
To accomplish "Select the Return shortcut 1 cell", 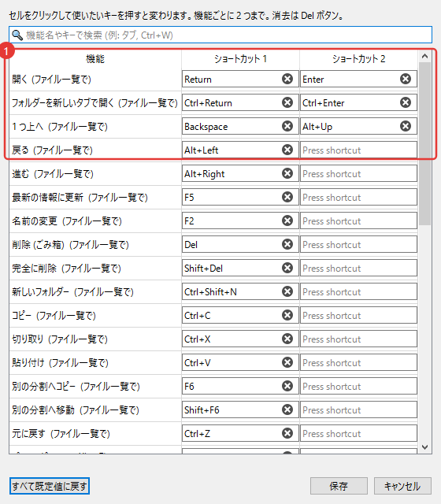I will 240,79.
